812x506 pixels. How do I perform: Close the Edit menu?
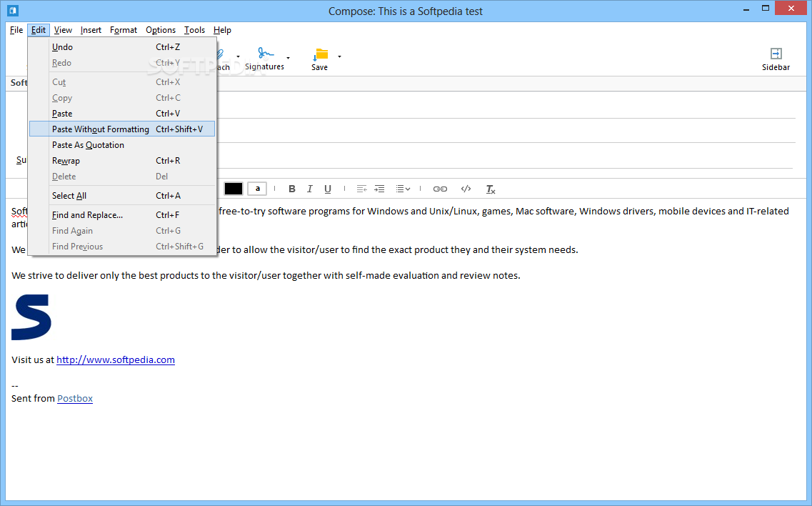click(x=39, y=30)
